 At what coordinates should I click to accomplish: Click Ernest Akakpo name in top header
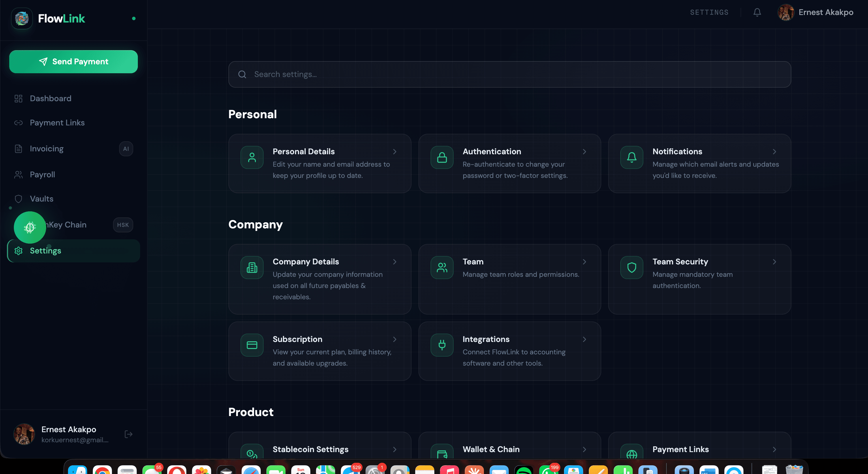(826, 12)
